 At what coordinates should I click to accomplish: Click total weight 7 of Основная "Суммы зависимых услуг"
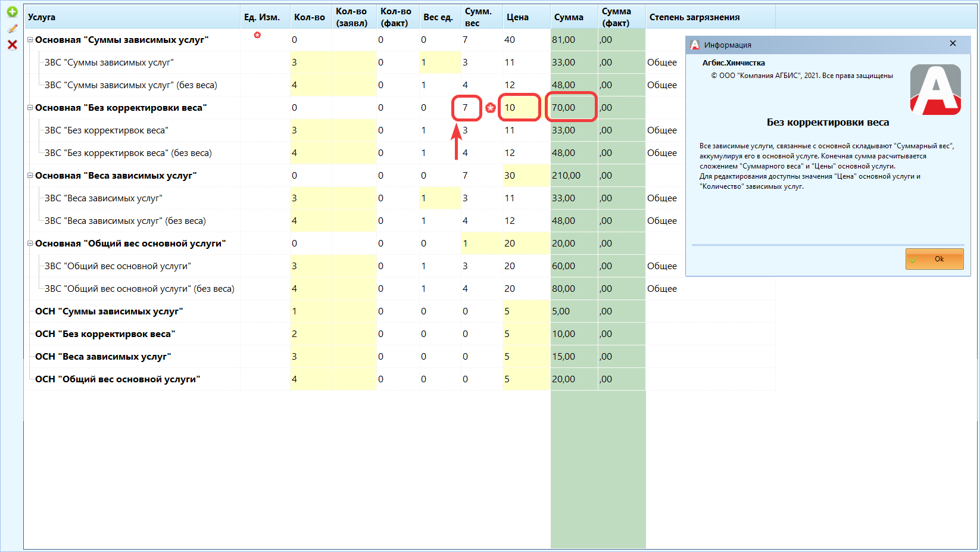point(482,40)
